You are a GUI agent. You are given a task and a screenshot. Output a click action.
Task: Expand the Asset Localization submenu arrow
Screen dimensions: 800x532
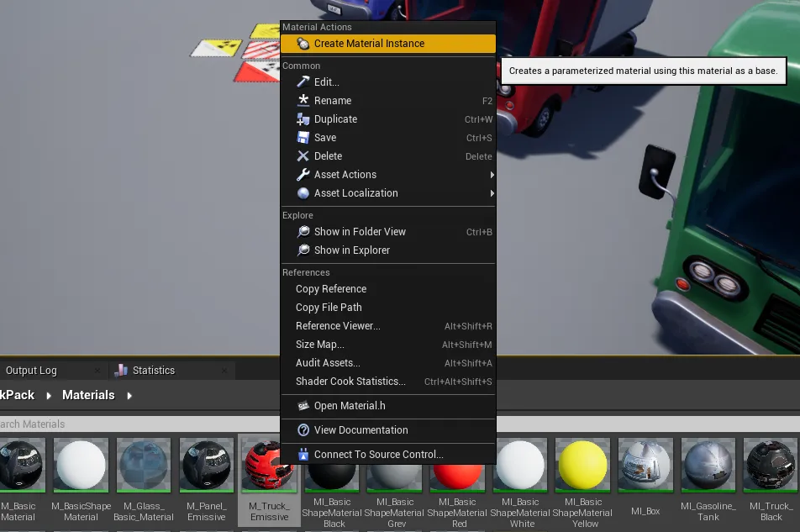tap(491, 192)
